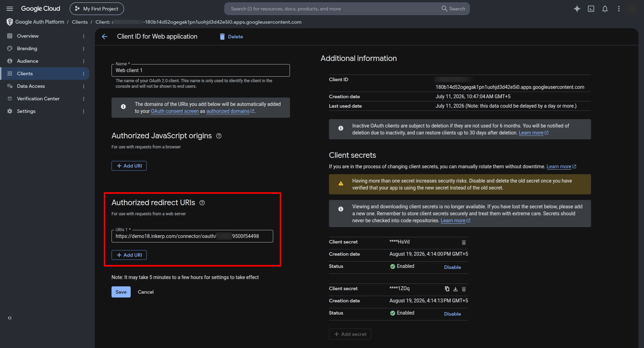Open the notifications bell

605,9
